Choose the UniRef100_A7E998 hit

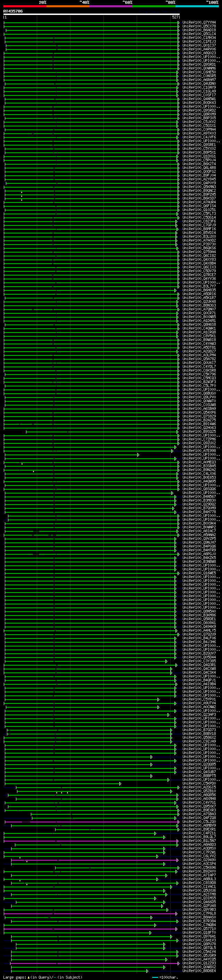click(199, 451)
